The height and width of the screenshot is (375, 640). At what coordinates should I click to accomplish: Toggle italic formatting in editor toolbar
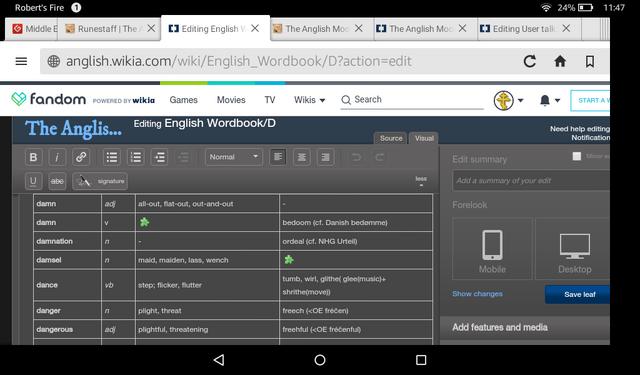click(x=57, y=157)
